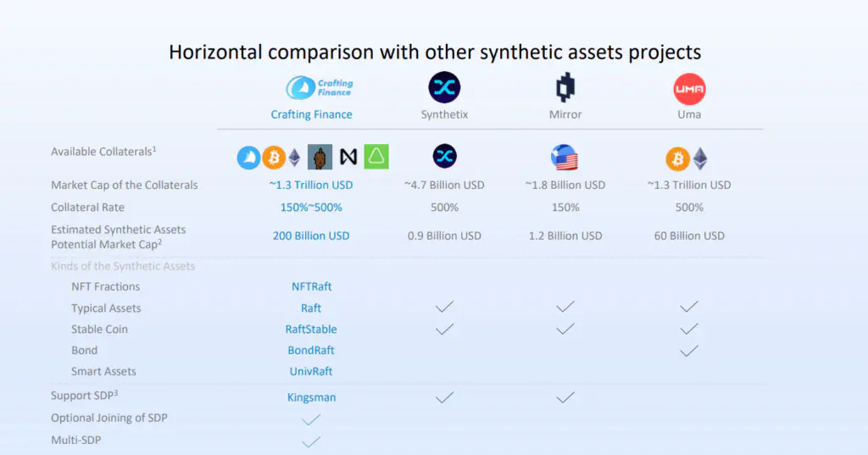868x455 pixels.
Task: Click the Bond checkmark in Uma column
Action: pyautogui.click(x=689, y=350)
